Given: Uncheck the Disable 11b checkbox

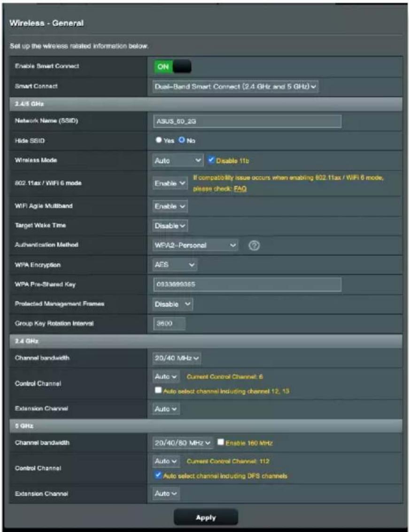Looking at the screenshot, I should 211,160.
